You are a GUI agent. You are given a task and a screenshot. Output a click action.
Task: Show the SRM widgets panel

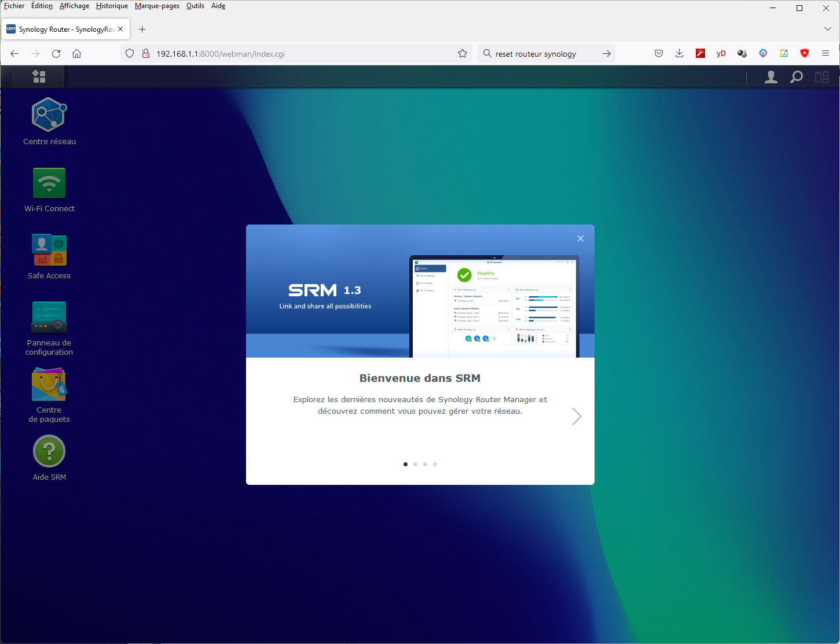click(822, 77)
